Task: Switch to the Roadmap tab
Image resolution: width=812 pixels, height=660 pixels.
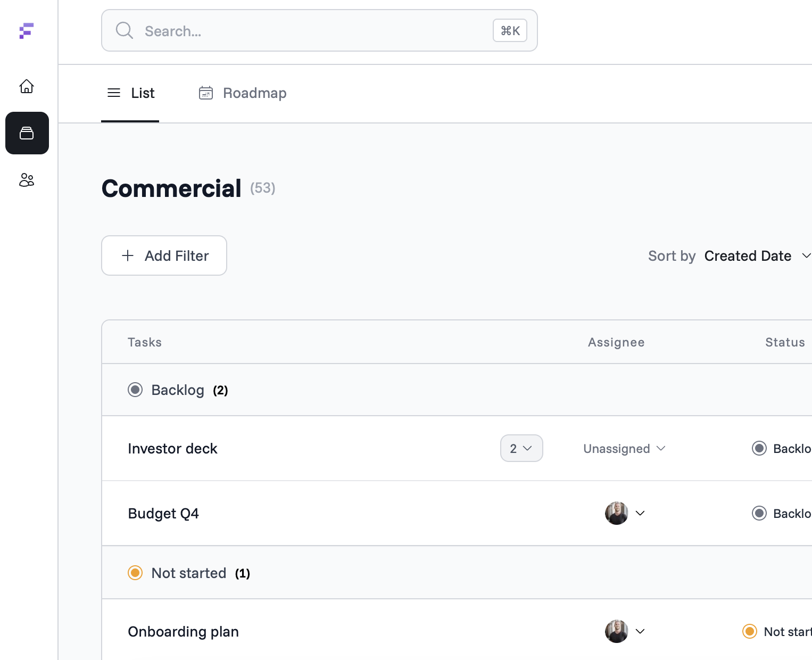Action: coord(254,93)
